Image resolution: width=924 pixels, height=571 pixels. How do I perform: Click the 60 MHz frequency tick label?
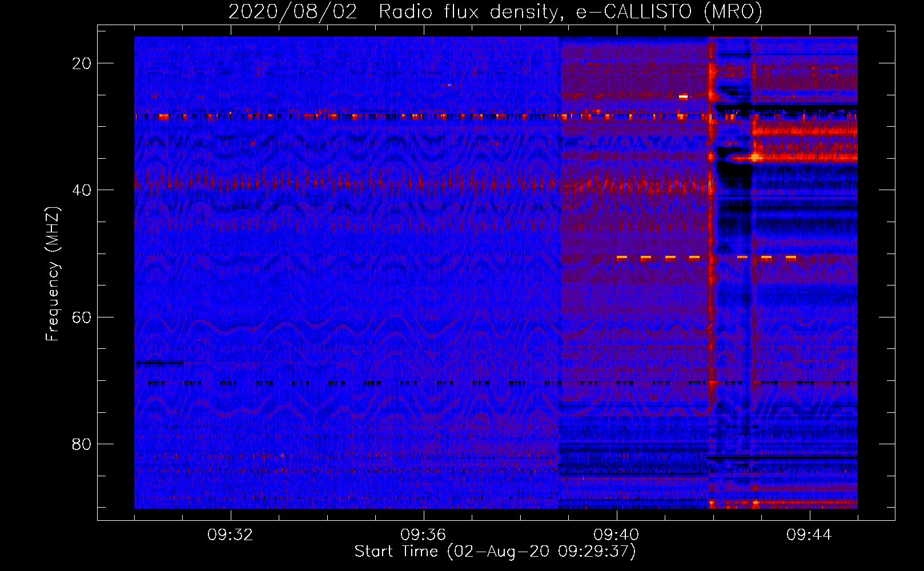tap(82, 317)
